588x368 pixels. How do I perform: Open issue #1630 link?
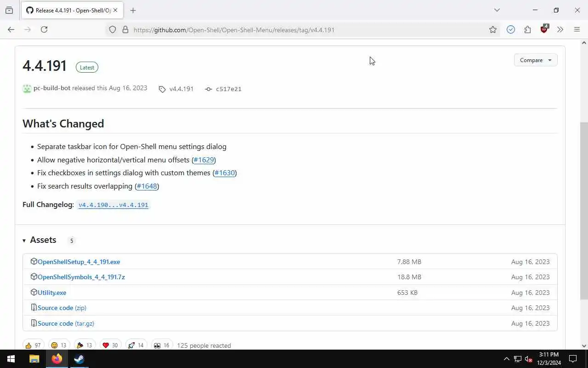pos(225,172)
